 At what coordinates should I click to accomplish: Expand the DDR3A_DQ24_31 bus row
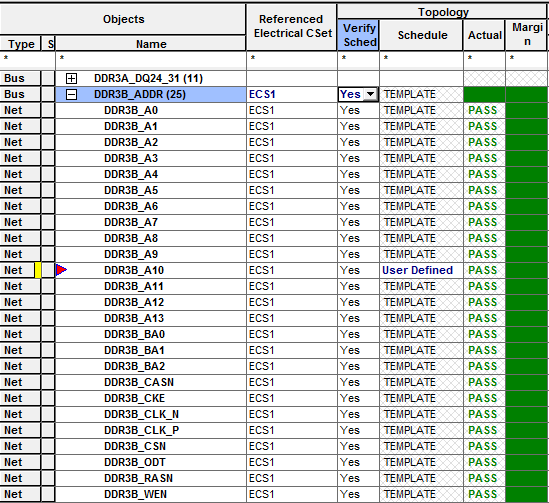coord(71,78)
